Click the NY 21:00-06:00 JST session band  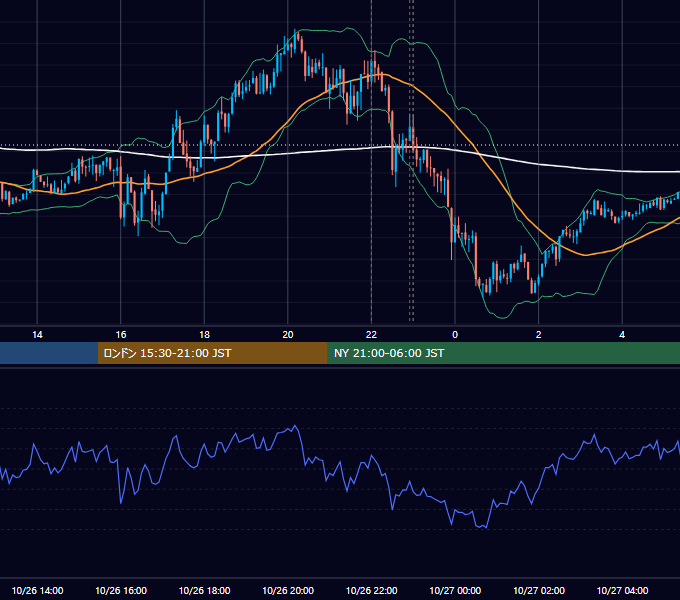(x=503, y=353)
